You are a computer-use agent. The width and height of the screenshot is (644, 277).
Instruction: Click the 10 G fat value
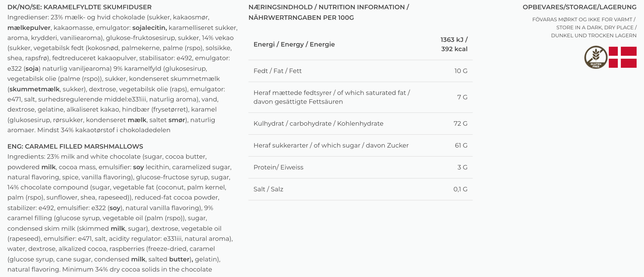pyautogui.click(x=461, y=71)
